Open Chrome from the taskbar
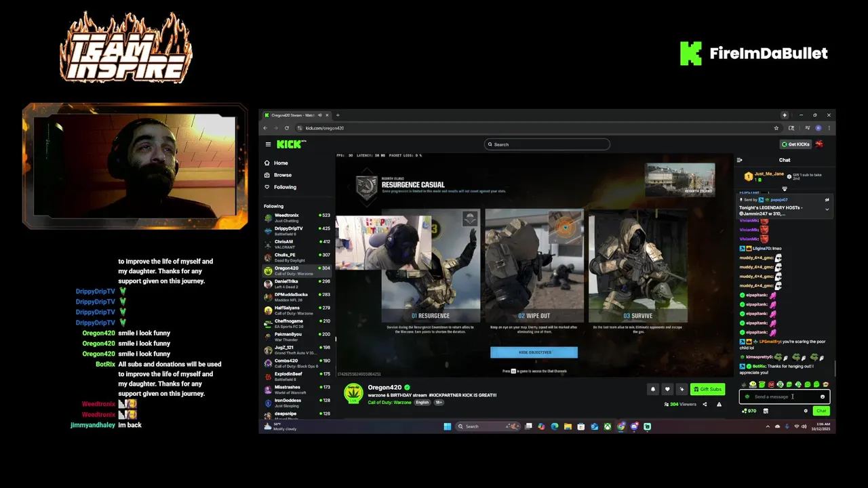Screen dimensions: 868x488 point(621,426)
